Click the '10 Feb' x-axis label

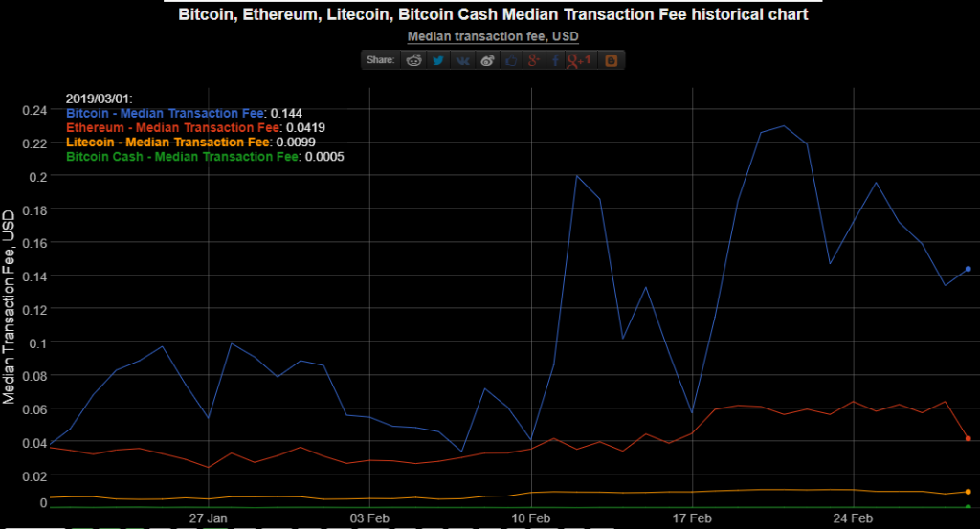[x=530, y=518]
